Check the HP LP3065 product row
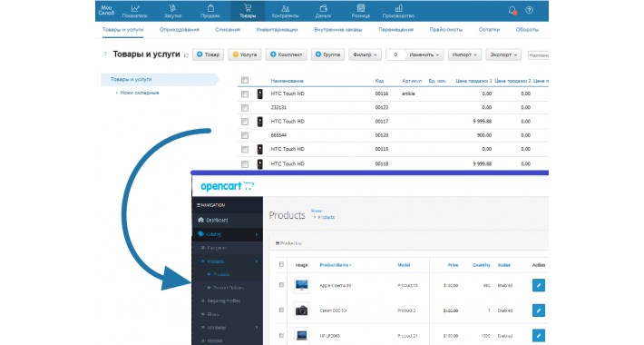 click(x=281, y=335)
